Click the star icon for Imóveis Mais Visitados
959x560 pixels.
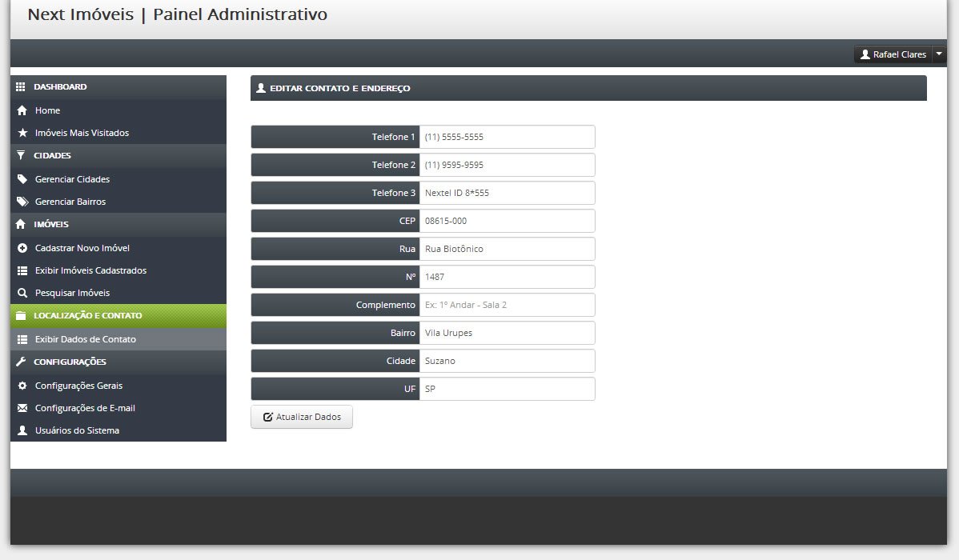22,133
